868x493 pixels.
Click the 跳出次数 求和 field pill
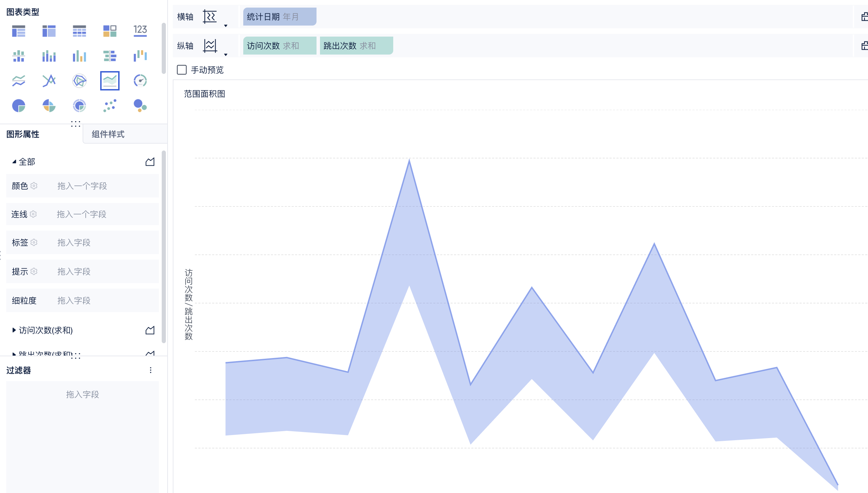[356, 46]
